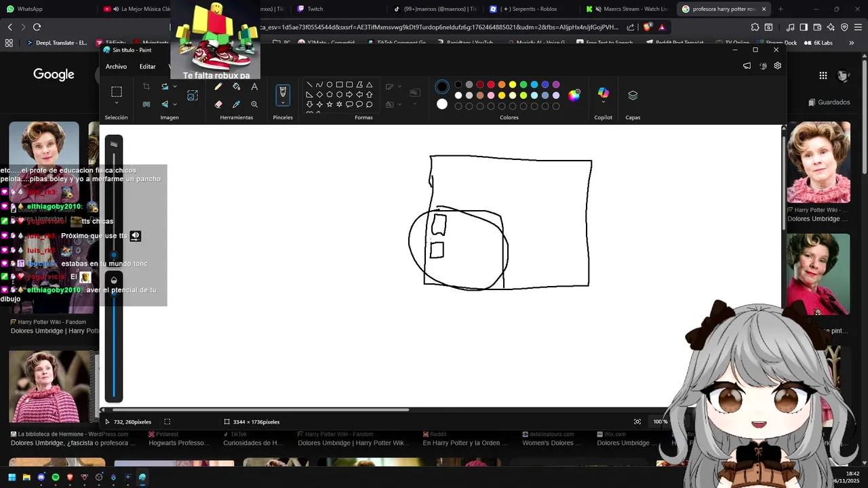This screenshot has width=868, height=488.
Task: Reload the browser page
Action: 37,27
